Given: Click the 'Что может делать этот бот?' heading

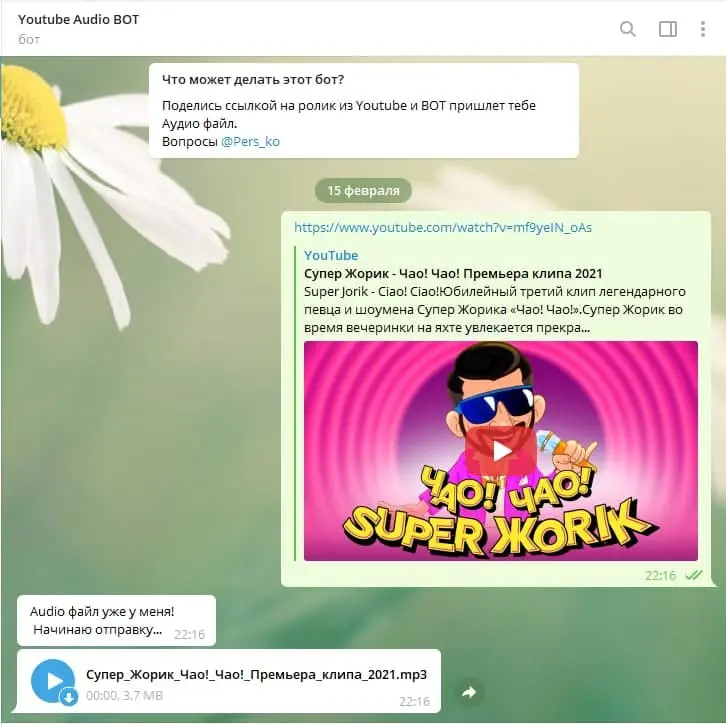Looking at the screenshot, I should [253, 79].
